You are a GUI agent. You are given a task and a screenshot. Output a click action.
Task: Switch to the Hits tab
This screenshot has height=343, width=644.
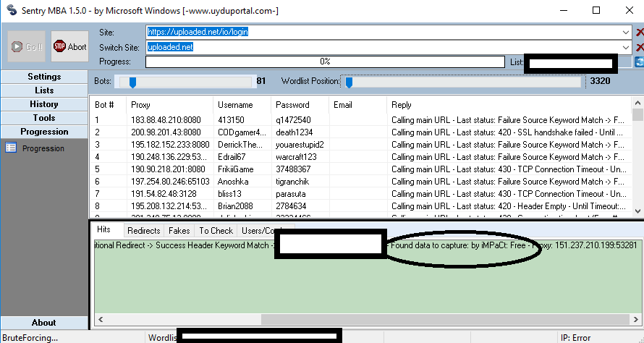pyautogui.click(x=103, y=229)
